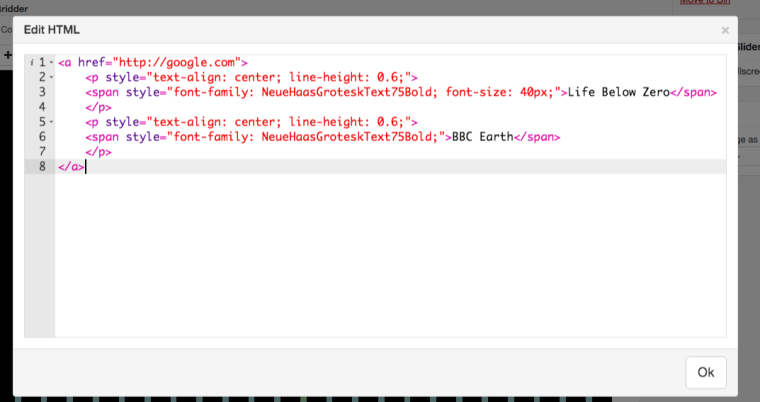Select line number 7 in gutter

click(42, 152)
